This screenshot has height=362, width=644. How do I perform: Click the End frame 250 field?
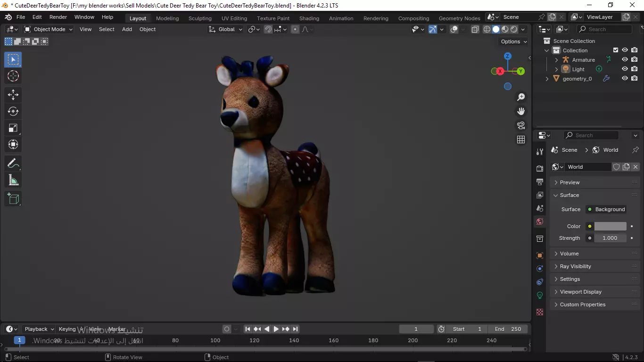pos(507,329)
